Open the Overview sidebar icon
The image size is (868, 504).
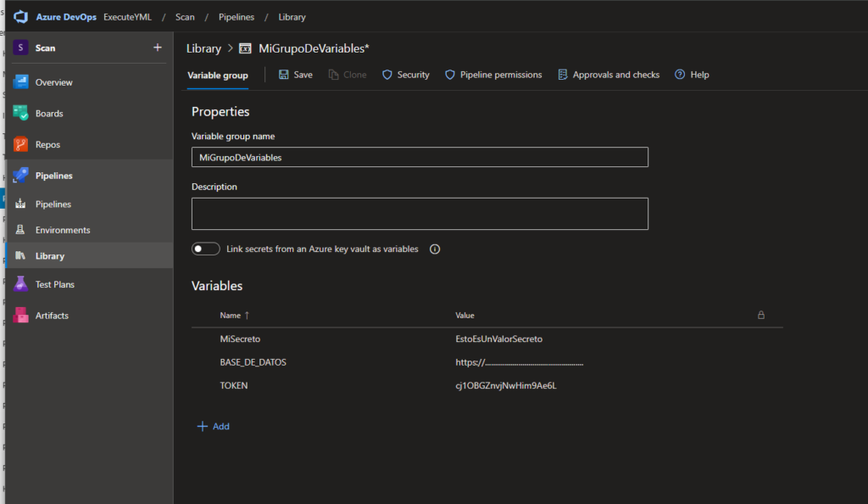(21, 82)
